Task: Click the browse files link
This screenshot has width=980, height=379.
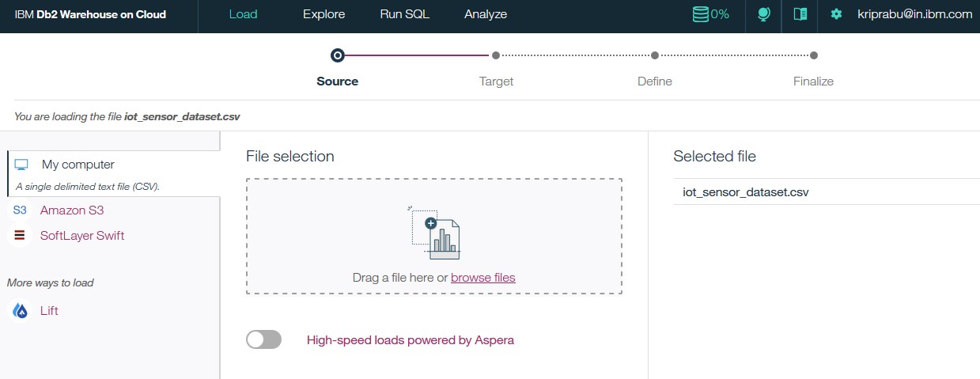Action: (483, 278)
